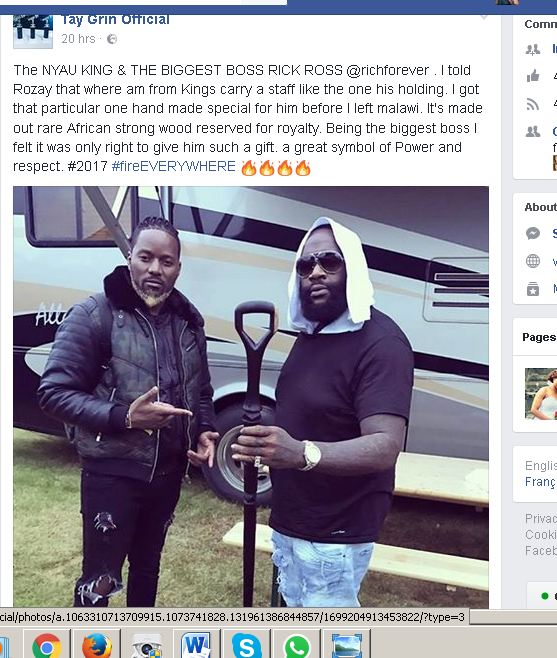557x658 pixels.
Task: Open the suggested page thumbnail under Pages
Action: 541,394
